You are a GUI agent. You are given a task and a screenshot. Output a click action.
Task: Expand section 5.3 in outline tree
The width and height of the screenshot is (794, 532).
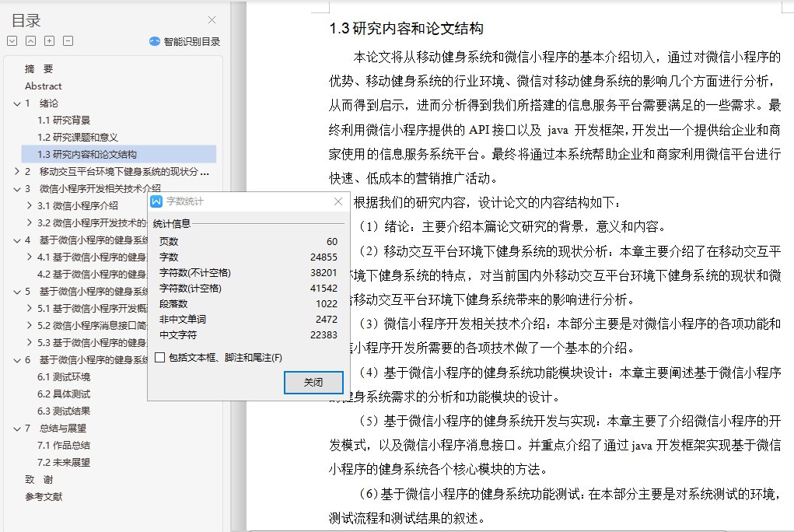[x=30, y=343]
